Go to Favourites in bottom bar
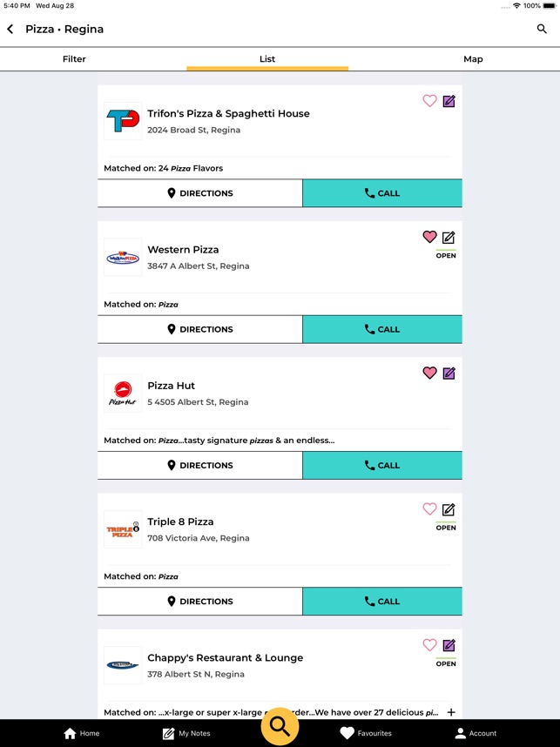Screen dimensions: 560x747 [365, 733]
